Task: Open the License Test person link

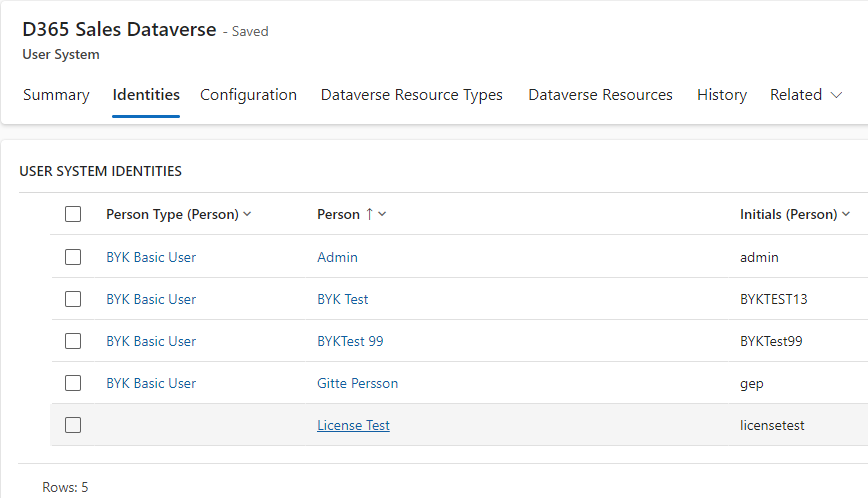Action: [353, 425]
